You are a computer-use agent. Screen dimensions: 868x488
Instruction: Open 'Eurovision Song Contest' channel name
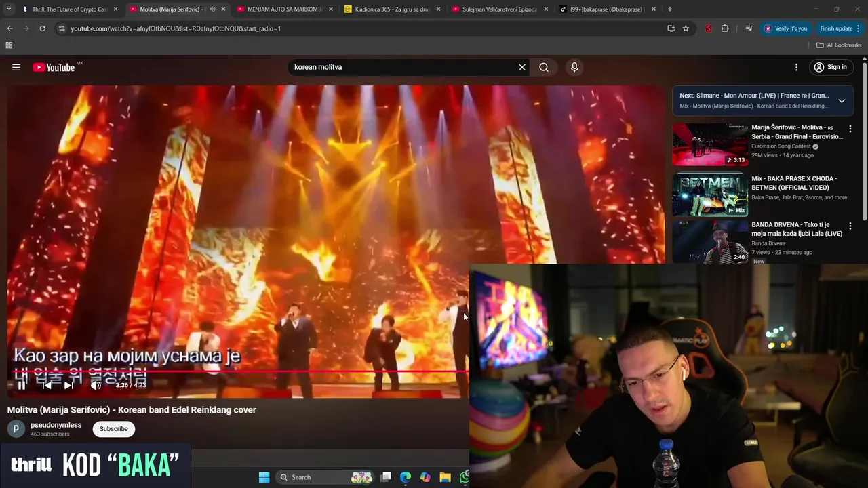point(781,146)
